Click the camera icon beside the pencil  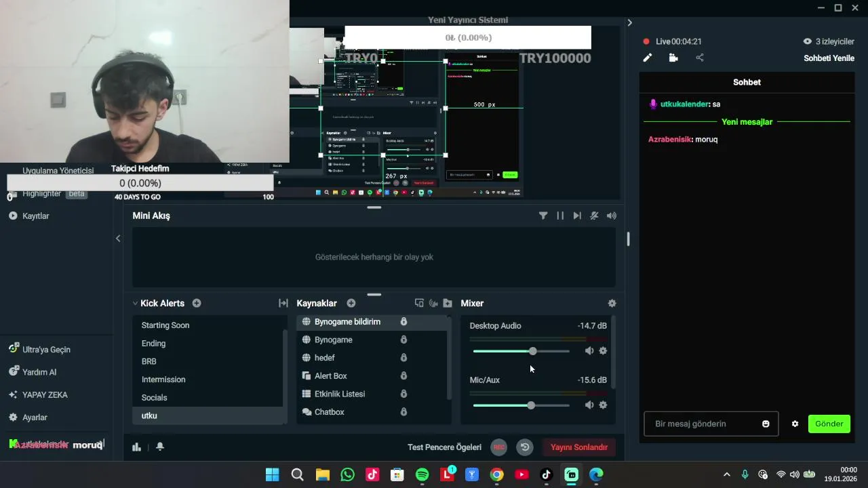tap(673, 58)
